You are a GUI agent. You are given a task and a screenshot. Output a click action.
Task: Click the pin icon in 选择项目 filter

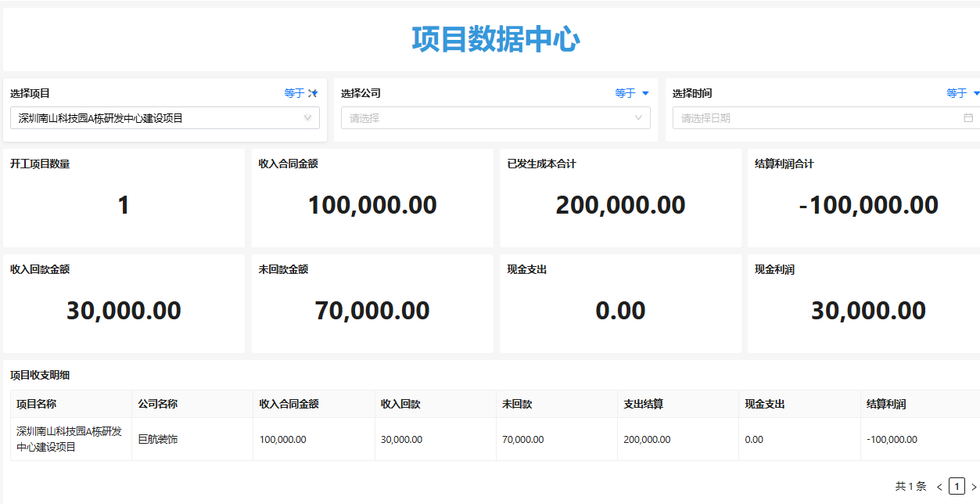click(x=313, y=93)
